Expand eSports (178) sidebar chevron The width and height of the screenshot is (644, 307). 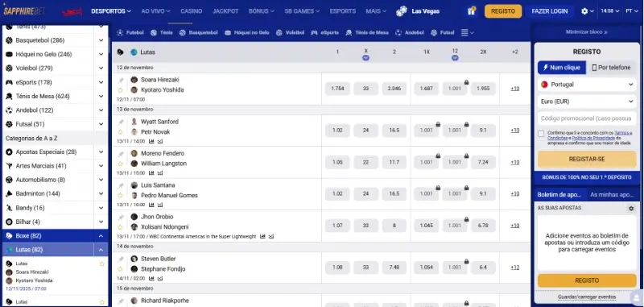(x=101, y=82)
